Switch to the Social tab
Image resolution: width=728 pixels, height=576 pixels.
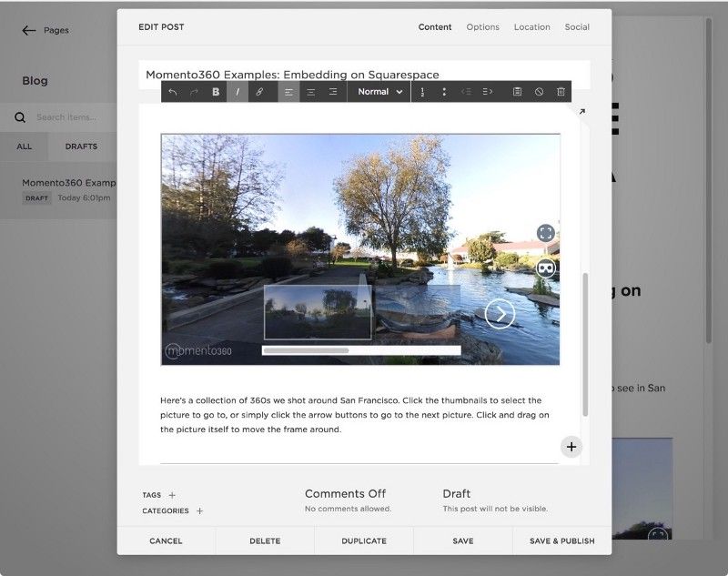577,27
